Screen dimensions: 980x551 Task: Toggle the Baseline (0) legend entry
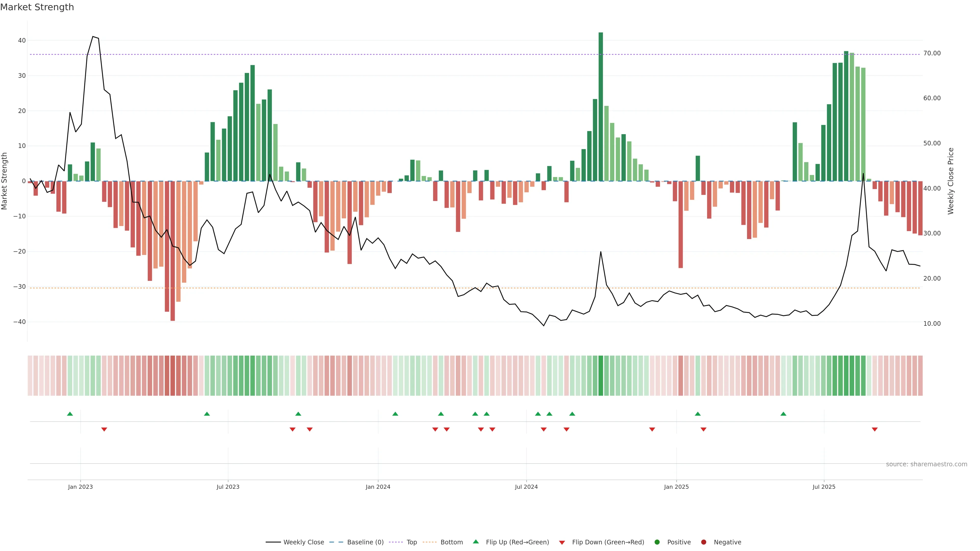tap(365, 542)
